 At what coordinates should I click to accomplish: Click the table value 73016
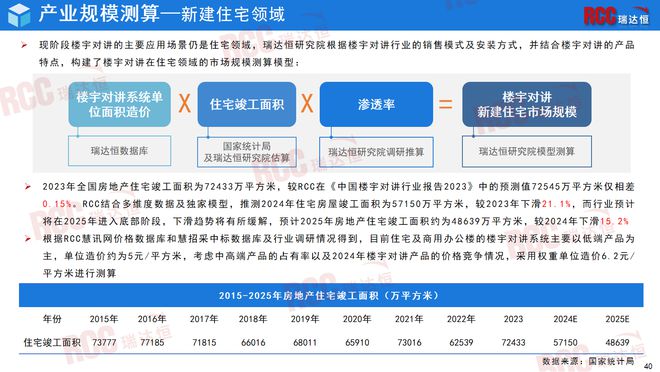pos(409,343)
